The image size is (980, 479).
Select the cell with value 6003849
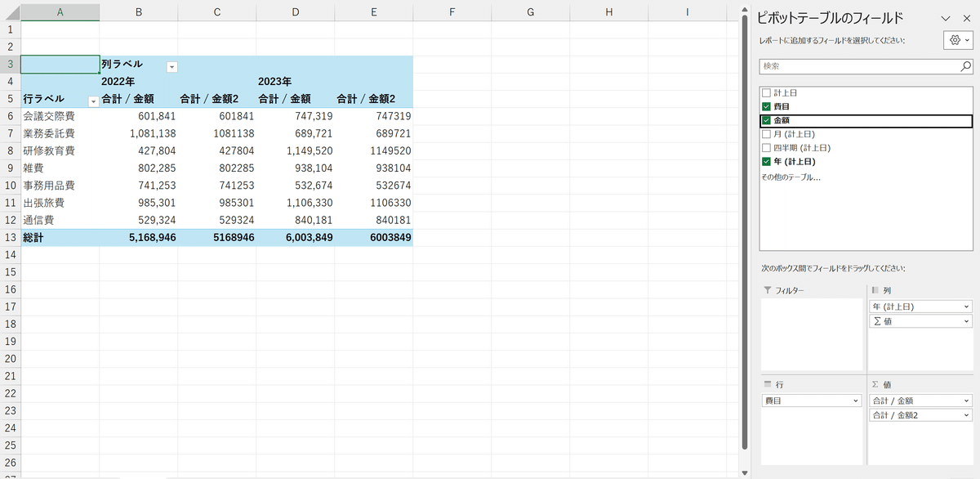(x=373, y=238)
